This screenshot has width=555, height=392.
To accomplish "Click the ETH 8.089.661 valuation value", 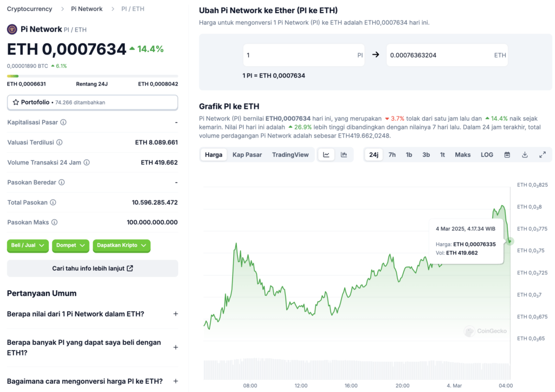I will [x=157, y=142].
